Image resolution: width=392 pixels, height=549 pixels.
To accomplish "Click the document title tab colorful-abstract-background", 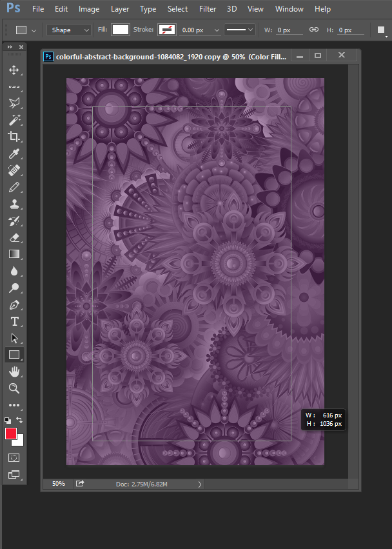I will tap(171, 56).
